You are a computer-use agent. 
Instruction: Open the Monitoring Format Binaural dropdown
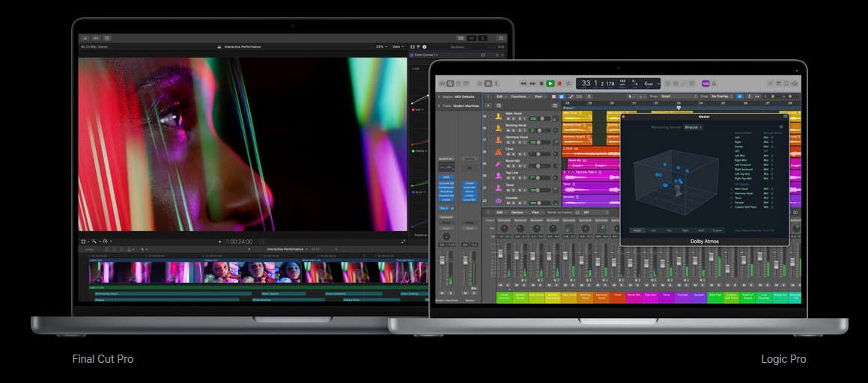pos(693,127)
